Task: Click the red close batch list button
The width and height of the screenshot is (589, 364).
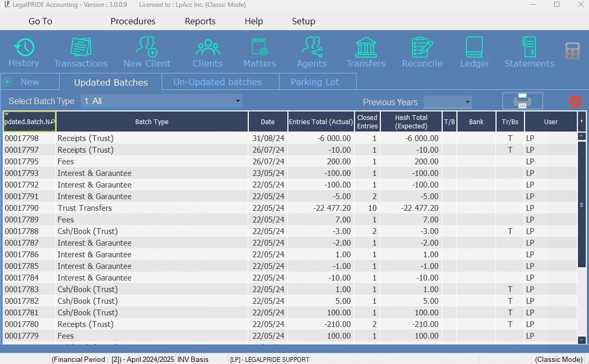Action: (575, 101)
